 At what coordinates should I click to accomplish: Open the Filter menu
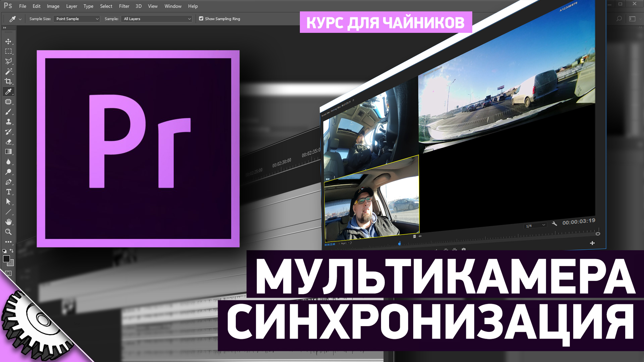click(124, 6)
